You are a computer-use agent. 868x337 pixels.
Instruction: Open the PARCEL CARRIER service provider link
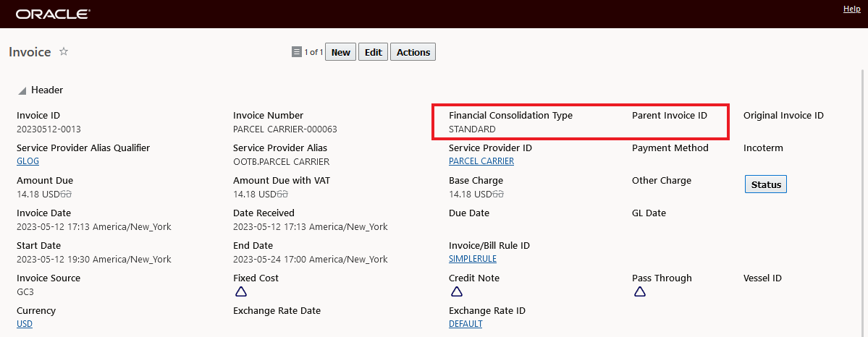(481, 161)
